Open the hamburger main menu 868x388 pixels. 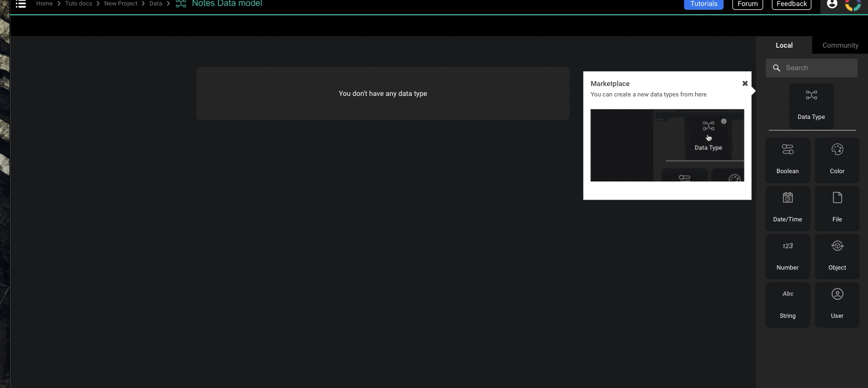click(x=21, y=4)
